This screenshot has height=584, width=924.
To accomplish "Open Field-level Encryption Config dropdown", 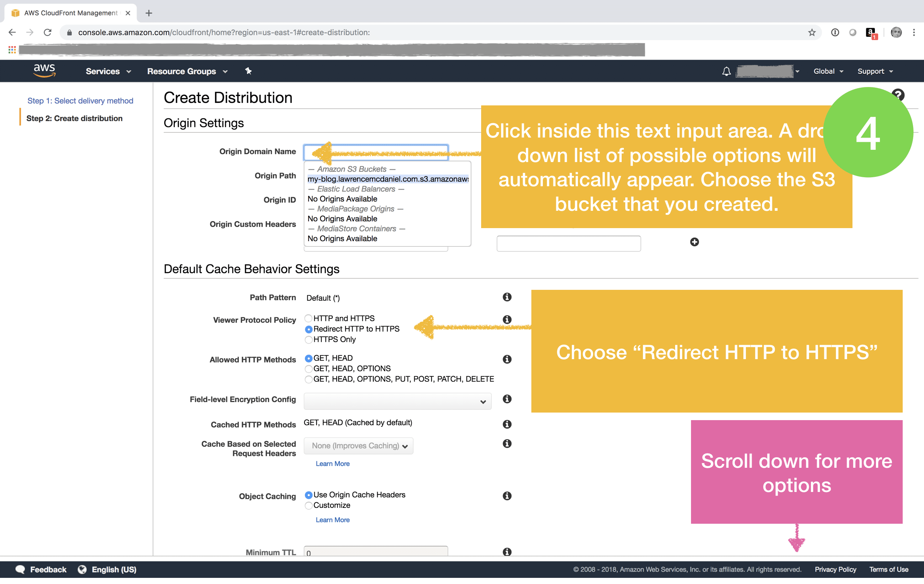I will [397, 401].
